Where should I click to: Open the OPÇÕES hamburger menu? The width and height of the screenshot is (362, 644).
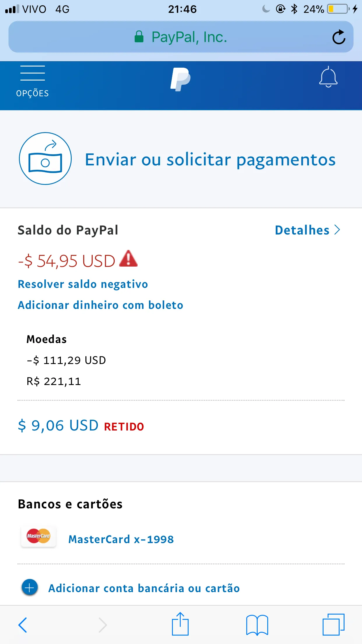pyautogui.click(x=32, y=81)
